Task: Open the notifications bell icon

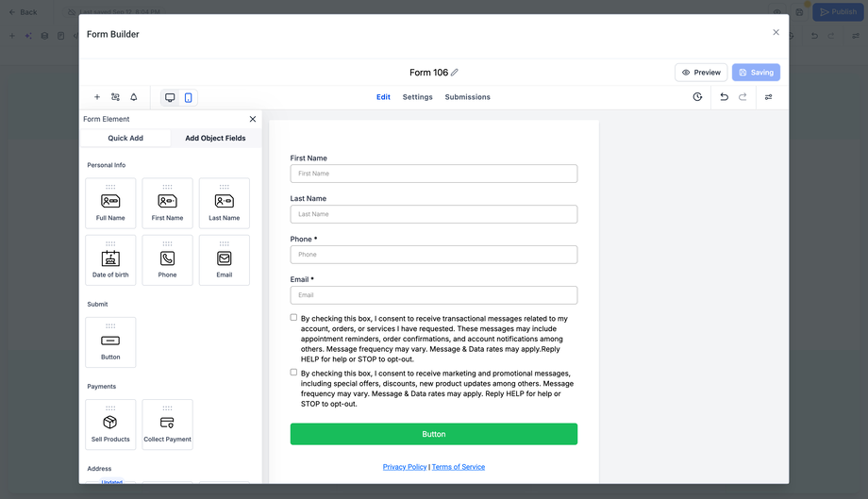Action: point(134,97)
